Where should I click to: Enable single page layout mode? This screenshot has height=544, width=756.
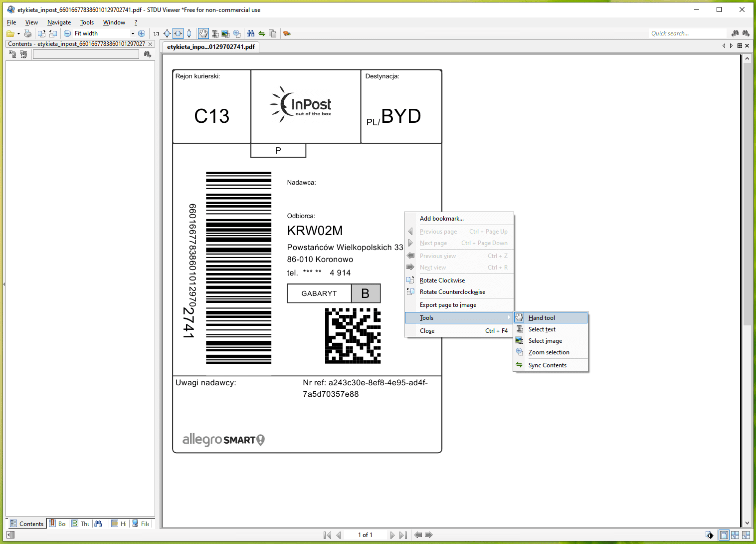coord(724,535)
